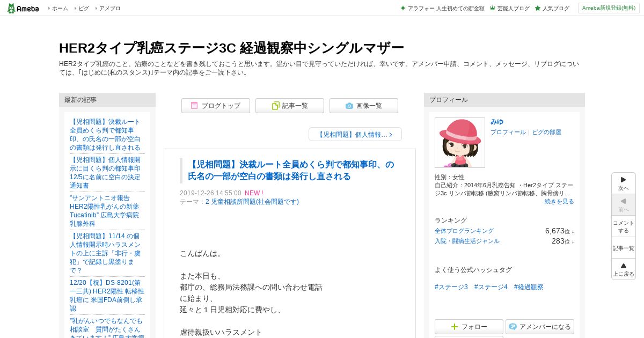Click the ブログトップ page icon

click(194, 106)
